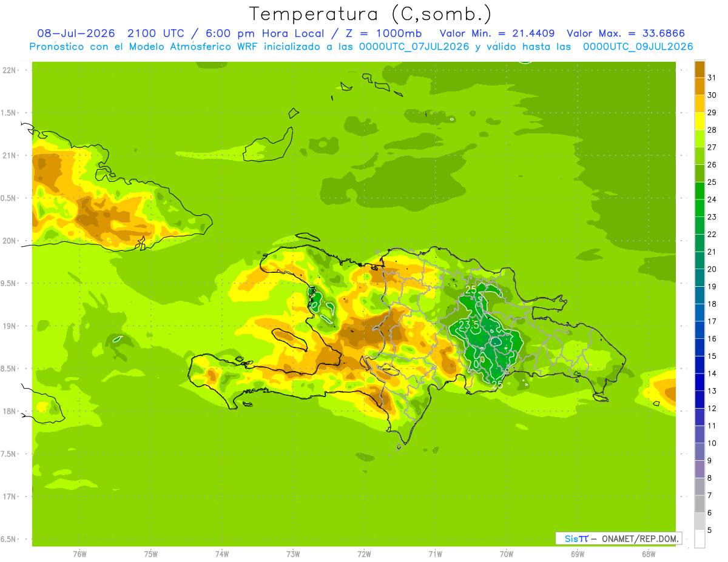The width and height of the screenshot is (728, 562).
Task: Click the '21N' latitude axis label
Action: pyautogui.click(x=9, y=155)
